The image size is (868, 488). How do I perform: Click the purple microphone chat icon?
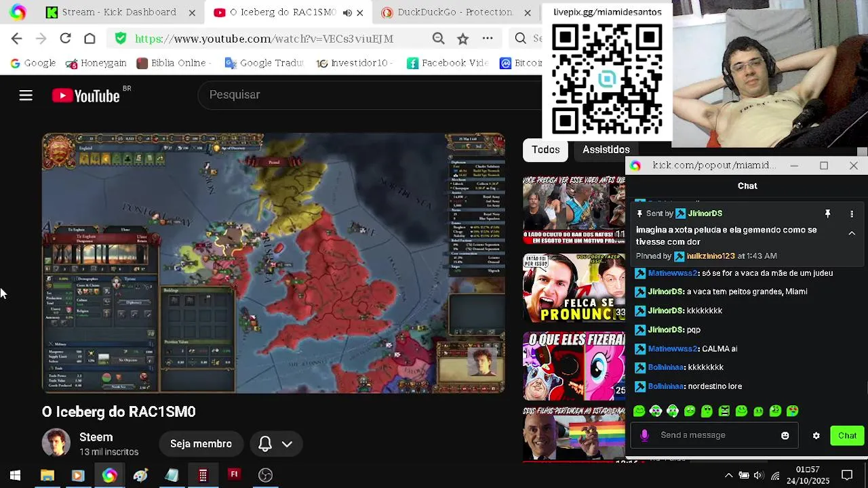point(644,435)
